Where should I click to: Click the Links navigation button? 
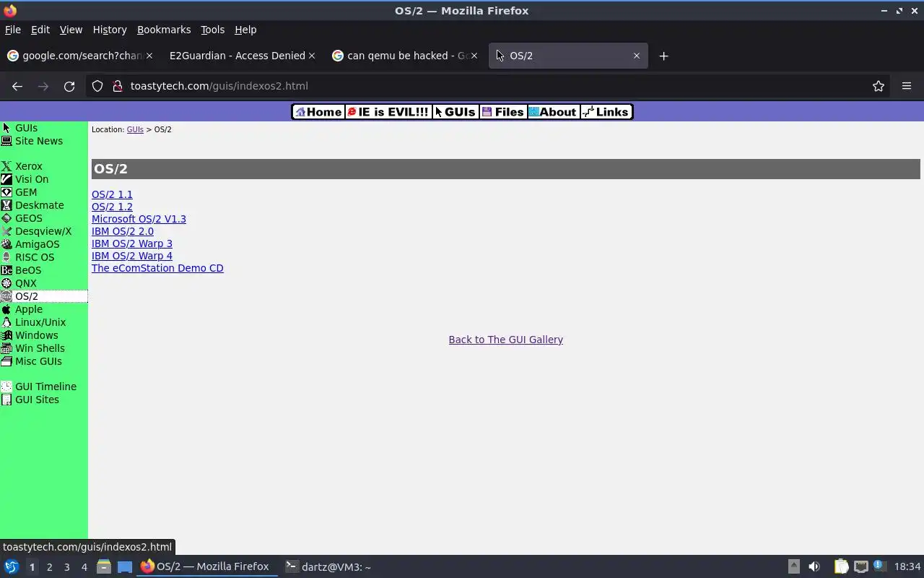606,112
